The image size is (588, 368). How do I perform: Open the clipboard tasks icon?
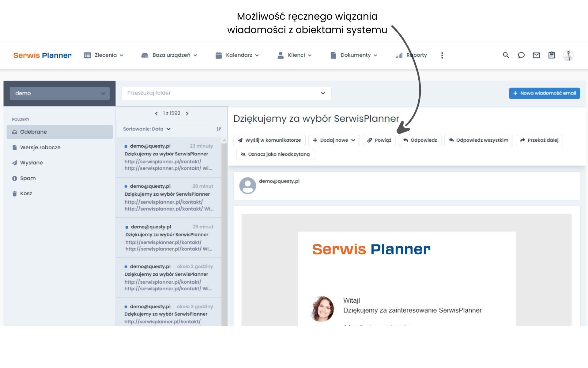pos(552,55)
